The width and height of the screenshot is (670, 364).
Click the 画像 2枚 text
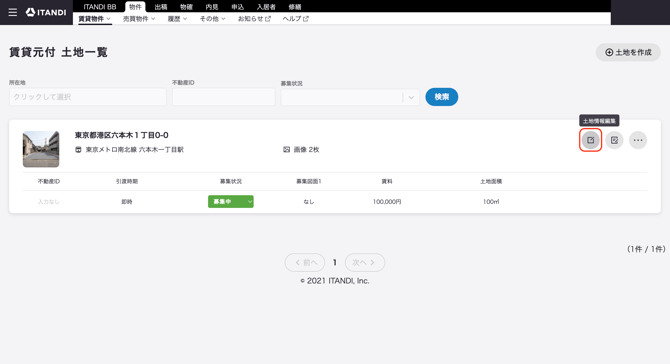click(x=306, y=150)
